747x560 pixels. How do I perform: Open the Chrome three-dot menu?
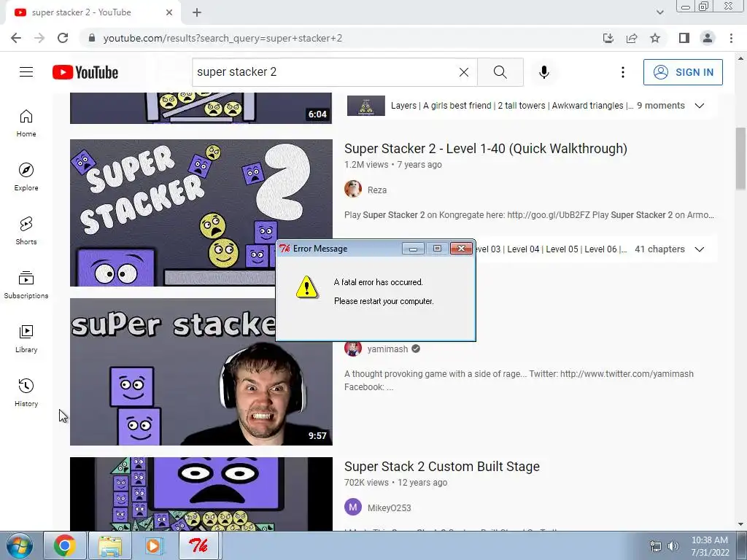point(731,38)
